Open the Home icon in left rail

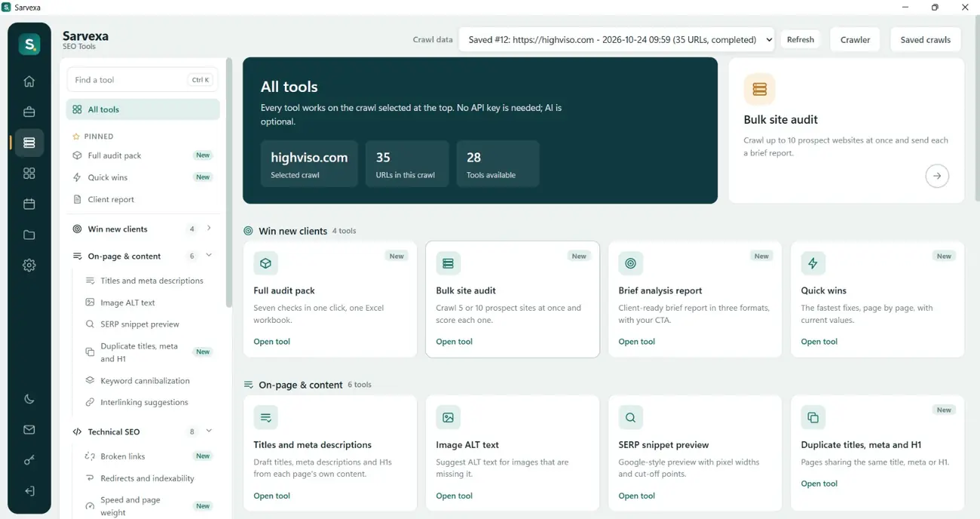click(29, 81)
